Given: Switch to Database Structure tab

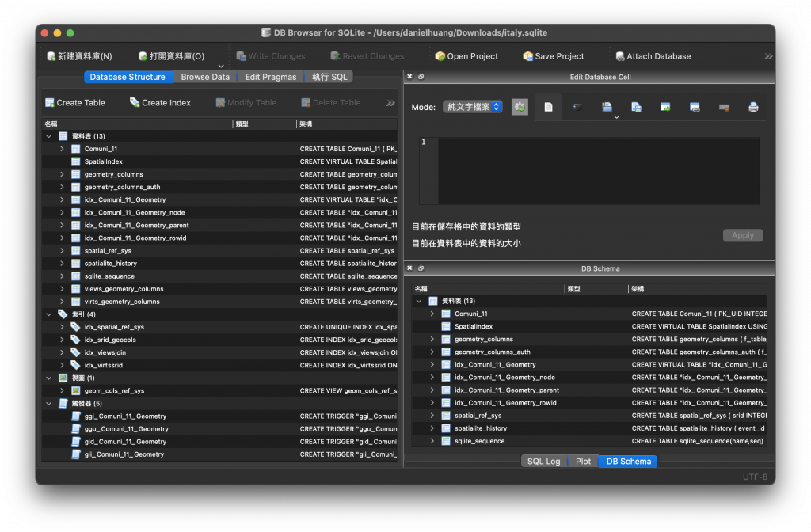Looking at the screenshot, I should (x=128, y=77).
